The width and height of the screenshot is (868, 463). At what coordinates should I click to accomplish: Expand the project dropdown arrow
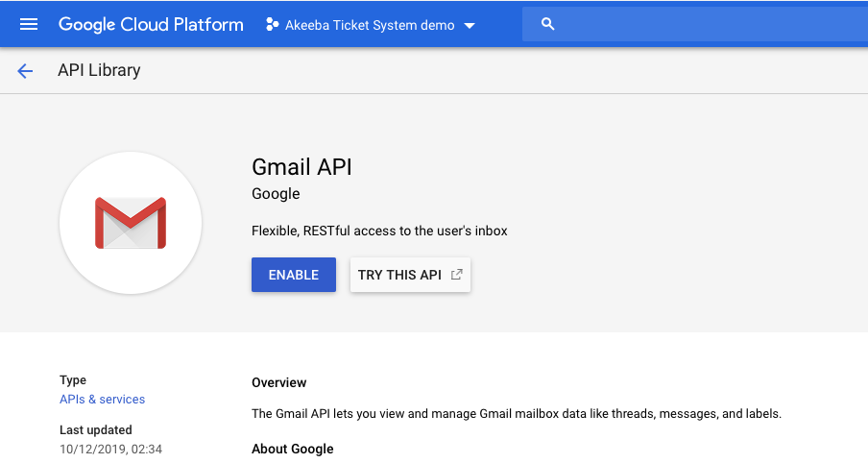(x=470, y=26)
